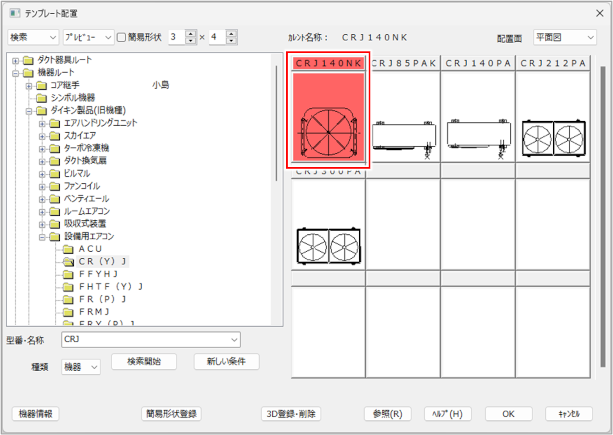Toggle the 簡易形状 checkbox

pos(122,37)
